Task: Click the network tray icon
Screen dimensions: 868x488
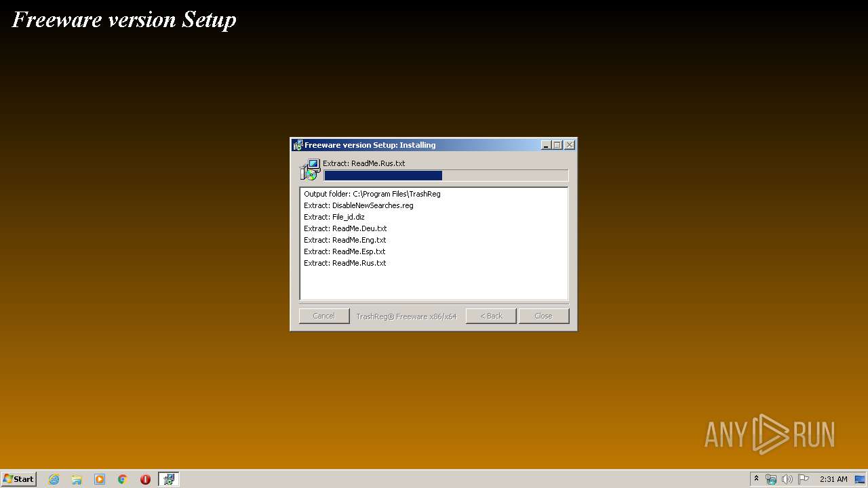Action: click(x=771, y=479)
